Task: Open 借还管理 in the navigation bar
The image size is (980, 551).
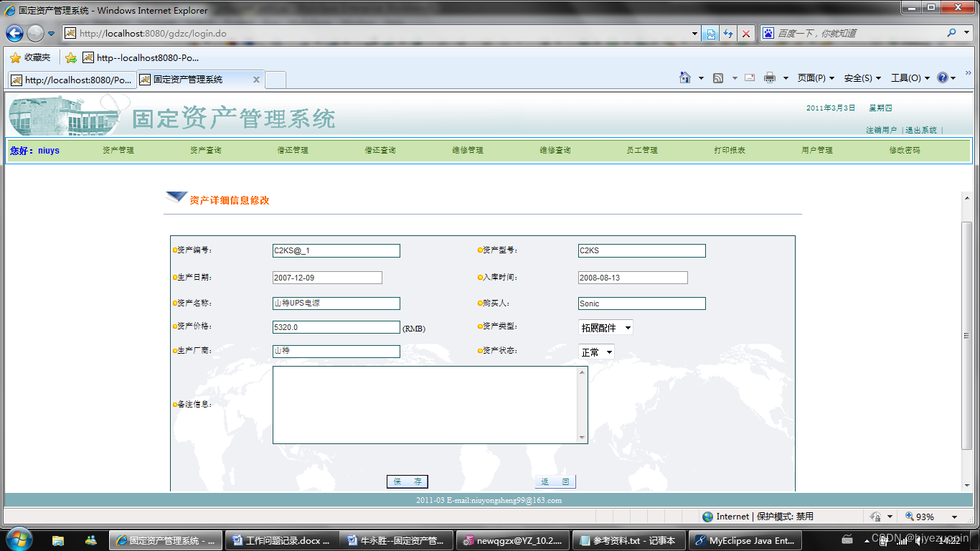Action: coord(293,151)
